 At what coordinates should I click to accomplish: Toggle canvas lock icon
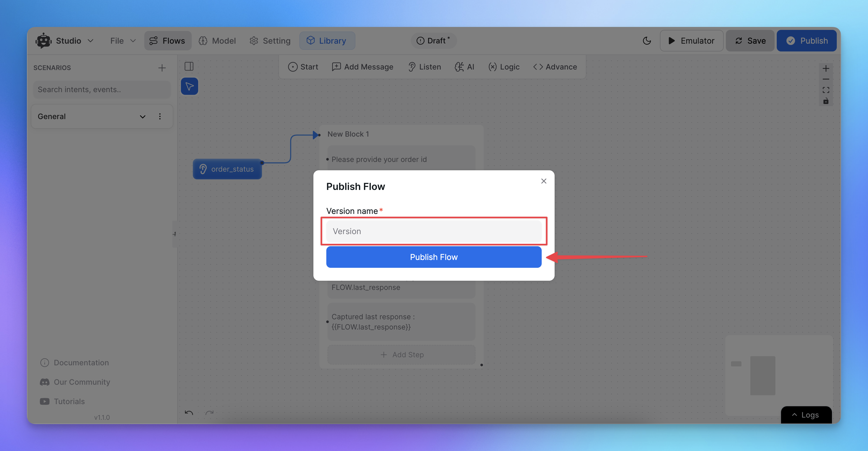(x=826, y=101)
